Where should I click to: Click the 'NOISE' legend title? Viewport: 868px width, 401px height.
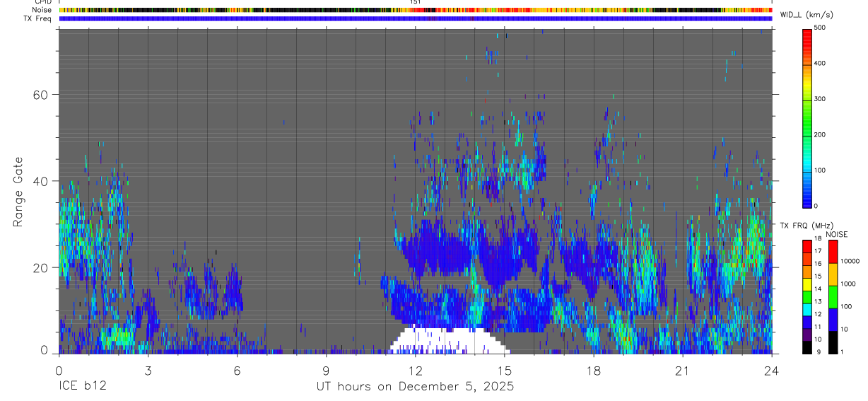tap(837, 235)
